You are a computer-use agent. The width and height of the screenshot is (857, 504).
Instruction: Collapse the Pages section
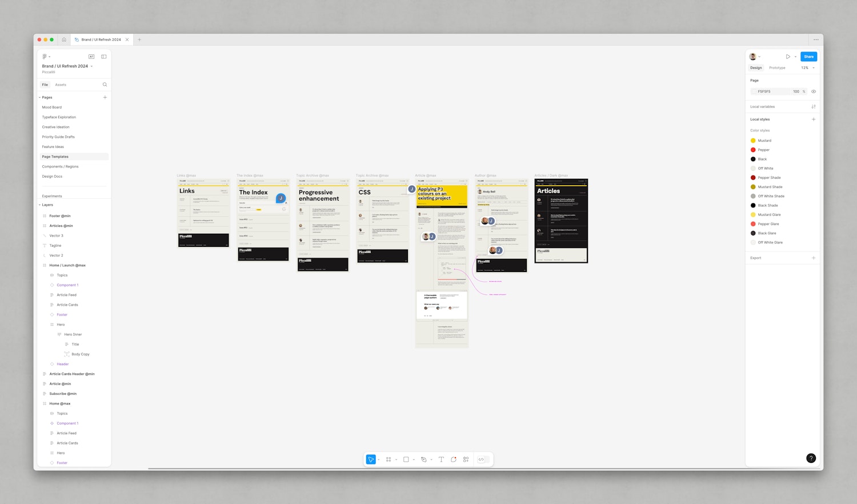tap(40, 98)
